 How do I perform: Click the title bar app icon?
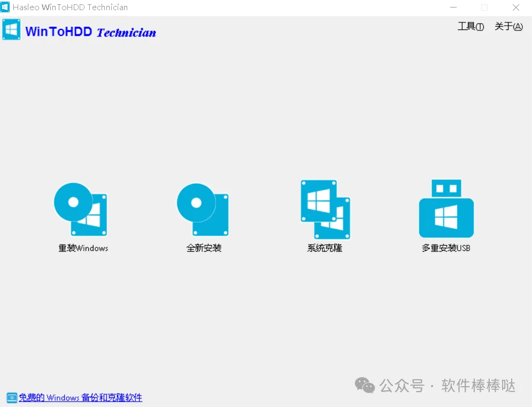click(x=5, y=7)
